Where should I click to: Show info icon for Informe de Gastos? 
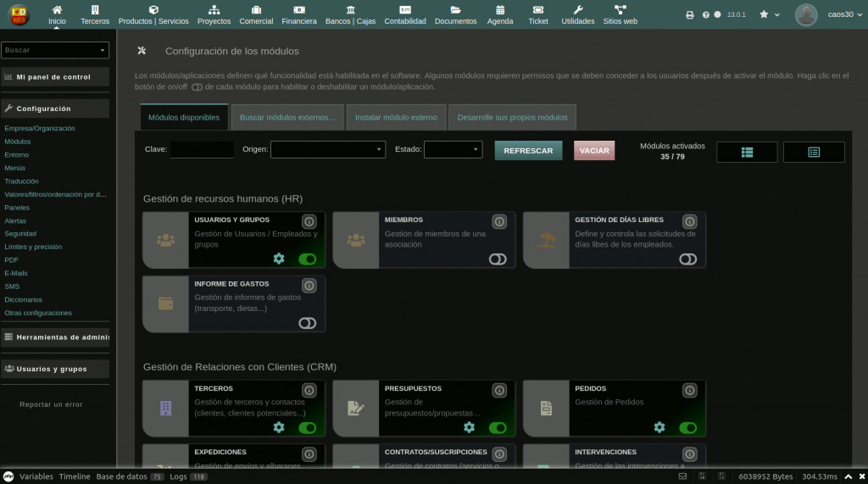coord(309,286)
